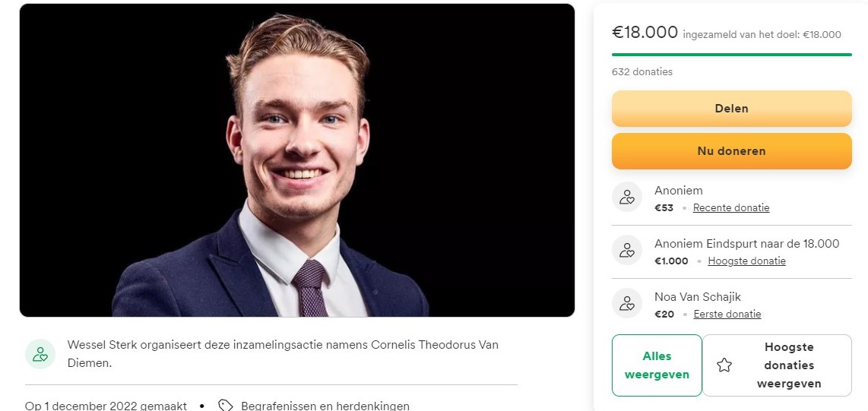The height and width of the screenshot is (411, 868).
Task: Click the donor icon beside Noa Van Schajik
Action: [x=627, y=303]
